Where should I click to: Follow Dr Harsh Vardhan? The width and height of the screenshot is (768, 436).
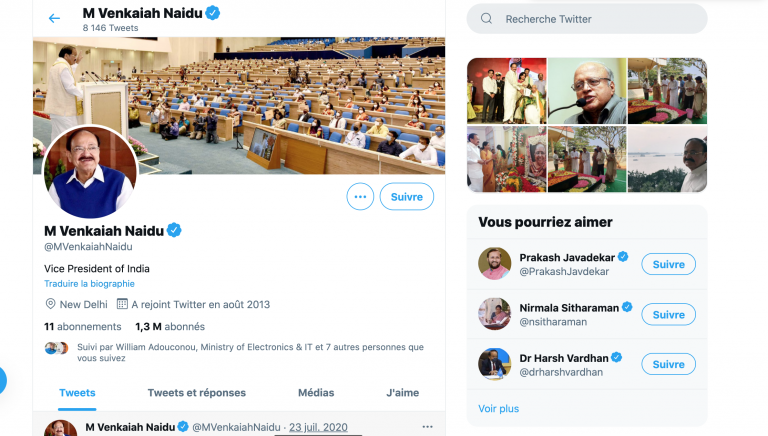pyautogui.click(x=668, y=365)
